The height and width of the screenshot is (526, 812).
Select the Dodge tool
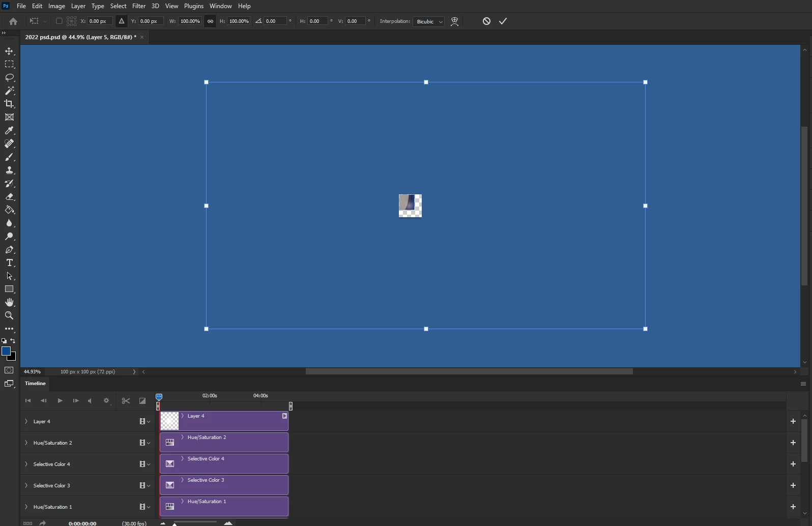click(x=9, y=236)
